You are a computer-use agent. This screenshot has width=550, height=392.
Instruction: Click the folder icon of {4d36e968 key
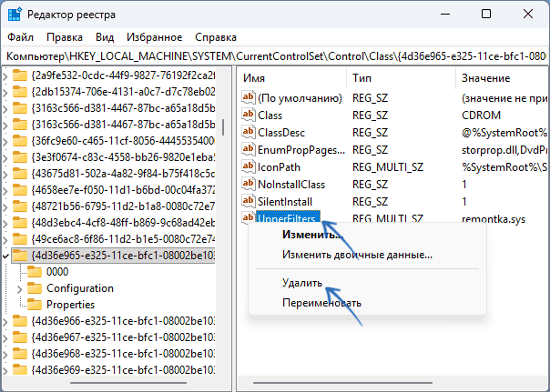pos(20,354)
